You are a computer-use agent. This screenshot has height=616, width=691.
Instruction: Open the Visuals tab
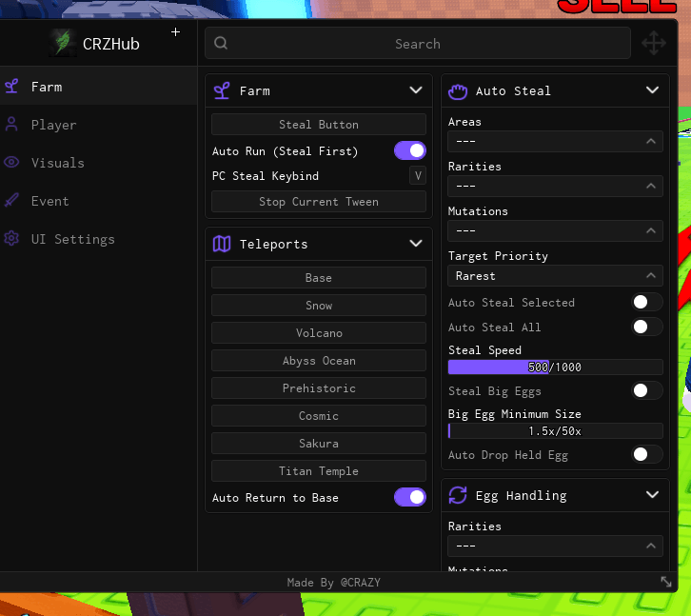point(99,163)
